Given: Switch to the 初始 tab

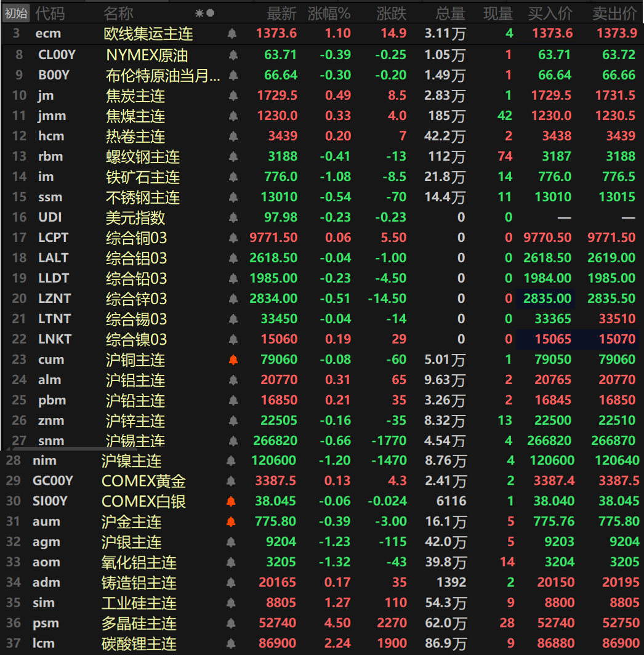Looking at the screenshot, I should (x=15, y=13).
